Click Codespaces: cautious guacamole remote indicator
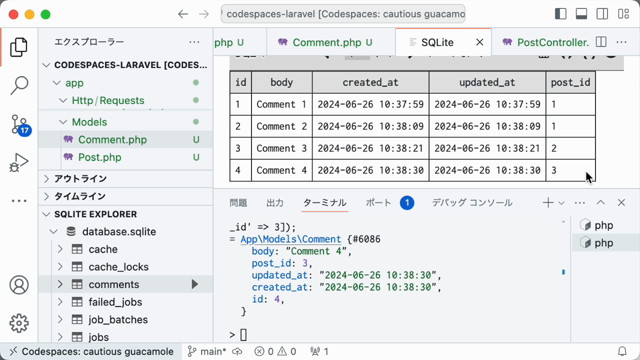The width and height of the screenshot is (640, 360). point(91,351)
